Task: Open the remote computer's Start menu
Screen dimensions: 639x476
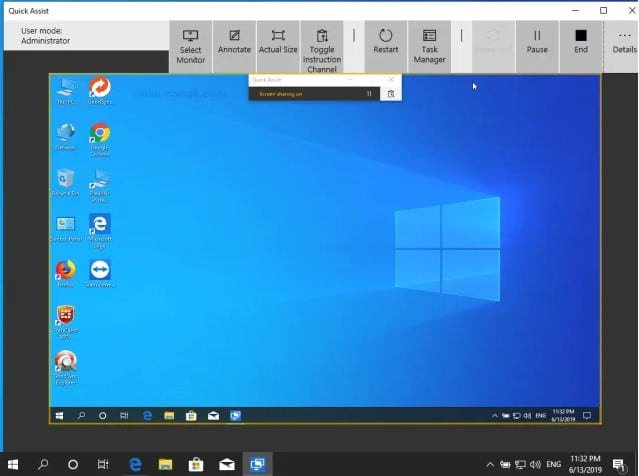Action: click(x=61, y=414)
